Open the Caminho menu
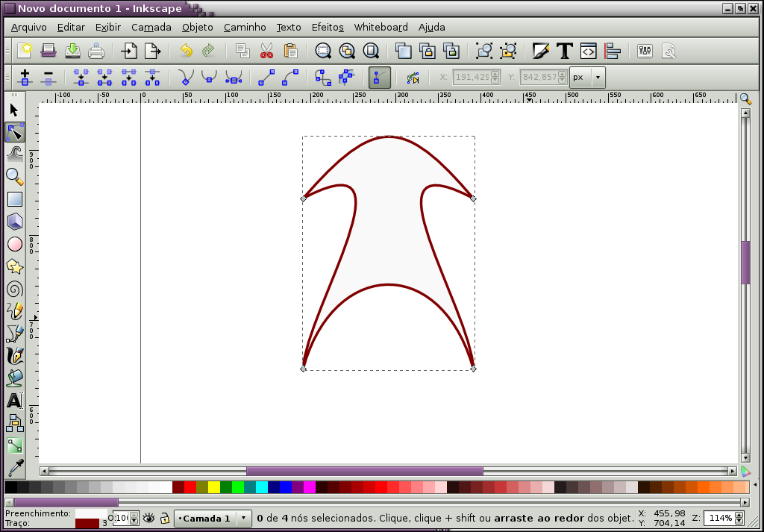 (x=245, y=28)
